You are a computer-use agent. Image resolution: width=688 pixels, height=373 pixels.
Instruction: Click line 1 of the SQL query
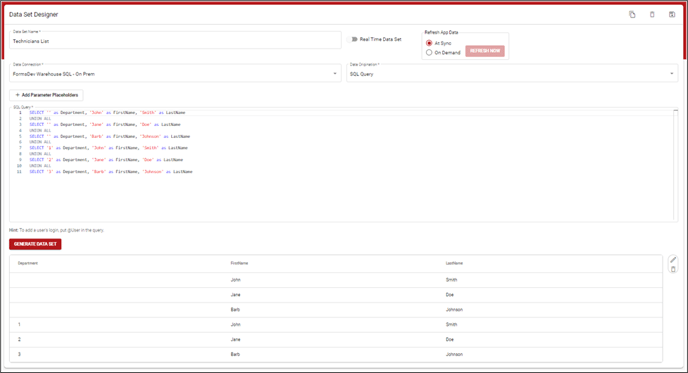coord(107,113)
